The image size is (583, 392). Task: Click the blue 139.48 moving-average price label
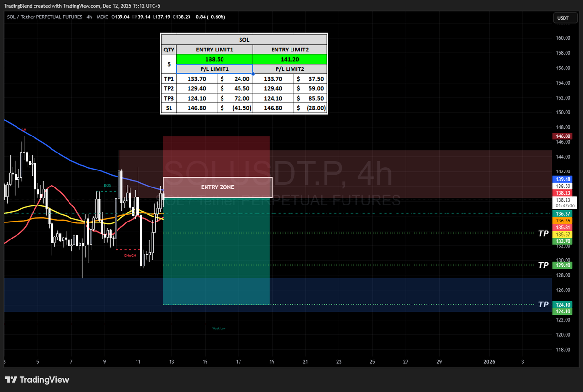point(563,179)
